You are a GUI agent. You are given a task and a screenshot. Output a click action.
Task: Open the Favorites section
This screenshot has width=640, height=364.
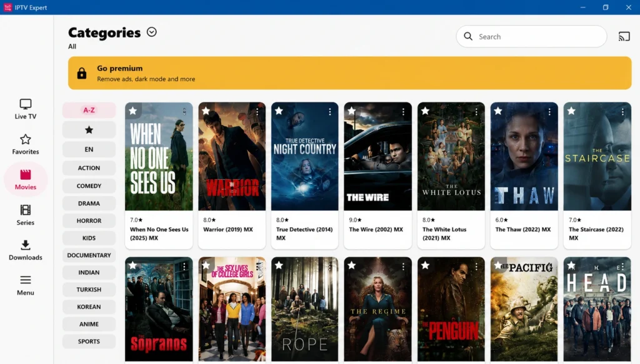[25, 144]
